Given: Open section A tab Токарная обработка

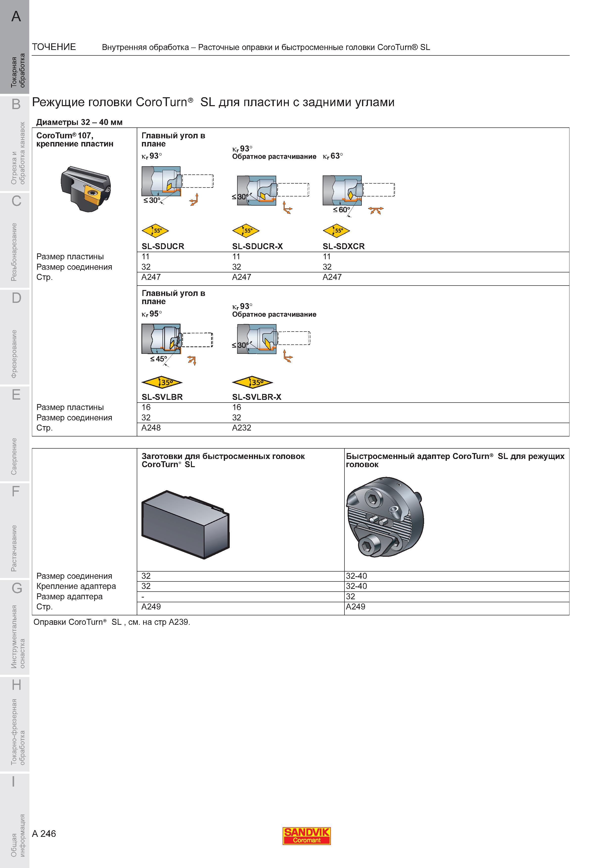Looking at the screenshot, I should tap(15, 47).
